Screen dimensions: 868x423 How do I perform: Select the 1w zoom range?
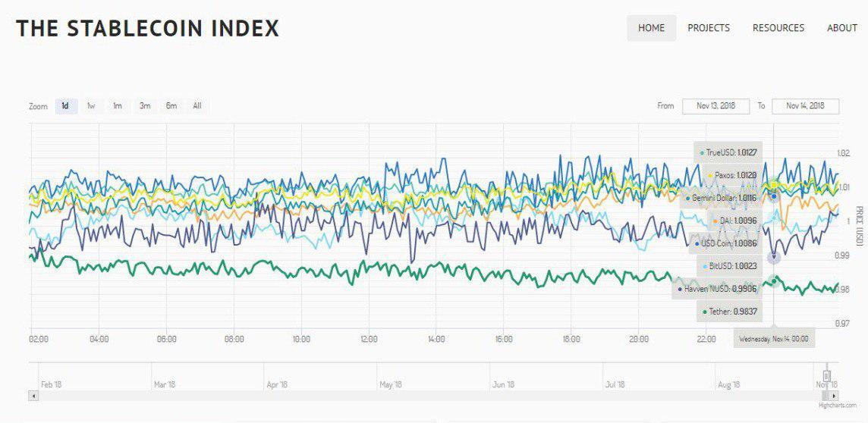point(91,105)
